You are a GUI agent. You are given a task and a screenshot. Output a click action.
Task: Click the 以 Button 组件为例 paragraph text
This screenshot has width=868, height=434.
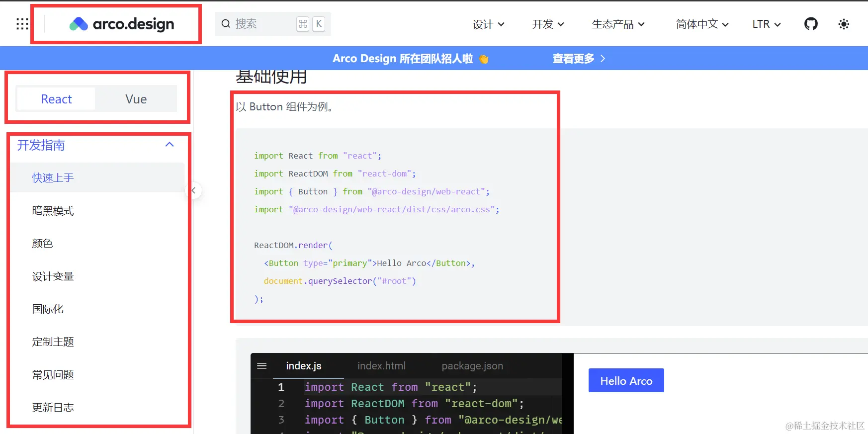coord(284,107)
